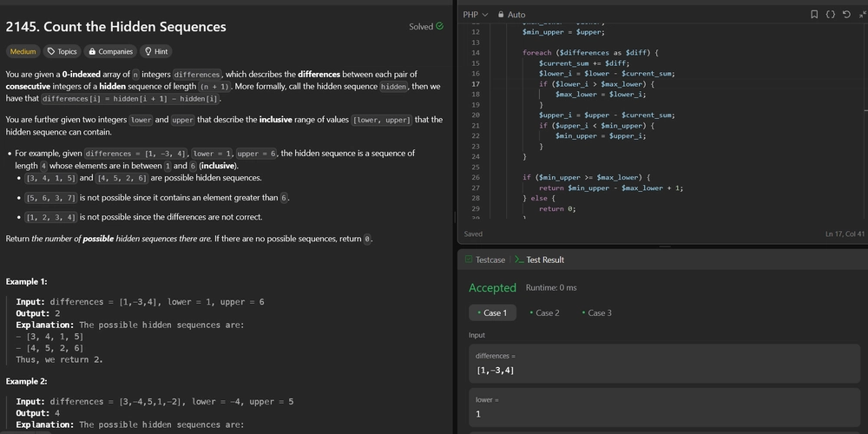Click the Runtime: 0 ms text
Screen dimensions: 868x434
click(x=551, y=288)
